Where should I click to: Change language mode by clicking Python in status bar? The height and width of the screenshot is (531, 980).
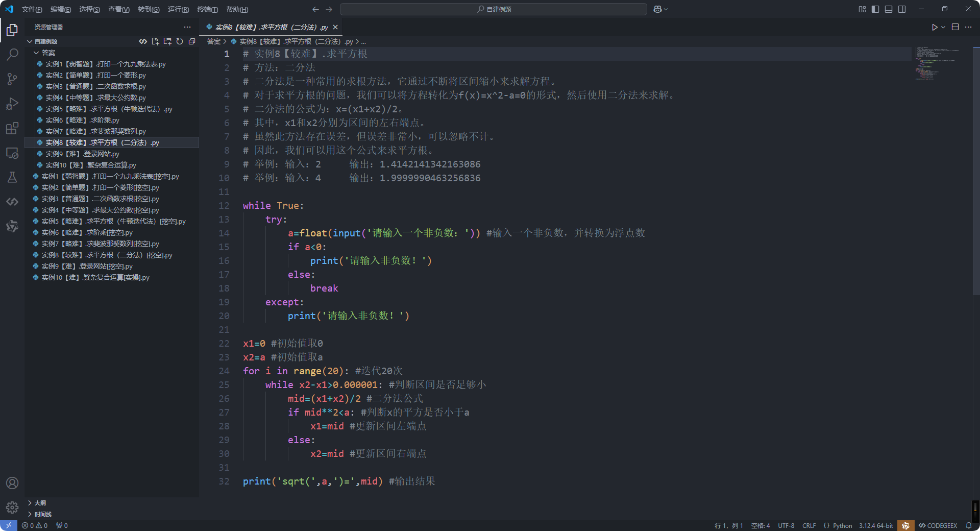pyautogui.click(x=841, y=525)
